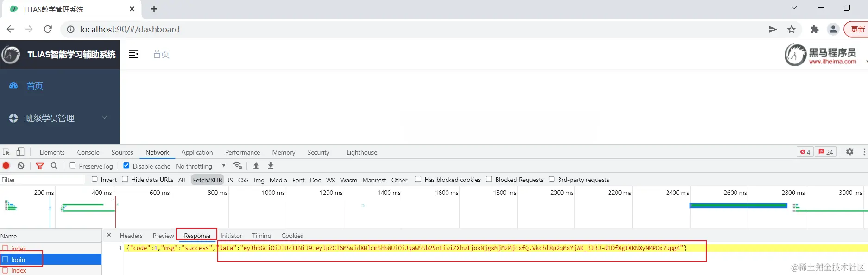Enable Preserve log checkbox

click(73, 166)
